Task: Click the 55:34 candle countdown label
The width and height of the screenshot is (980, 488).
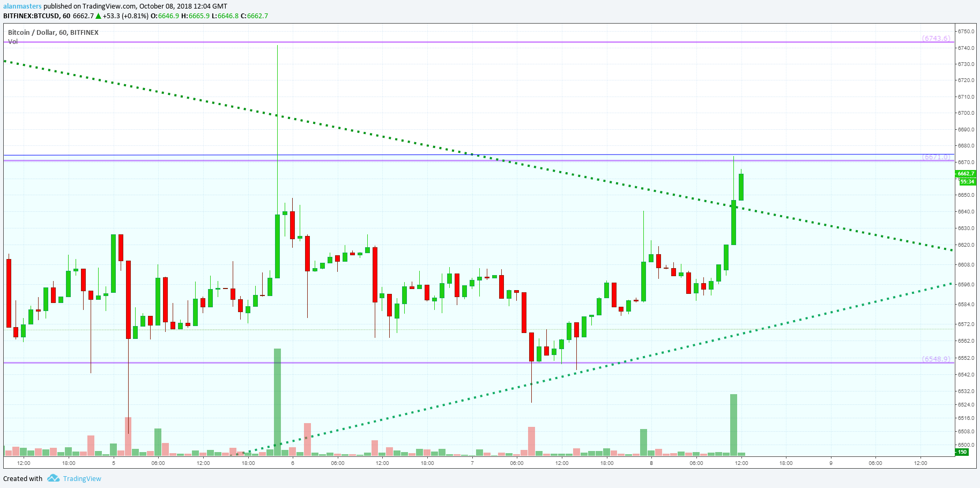Action: [967, 182]
